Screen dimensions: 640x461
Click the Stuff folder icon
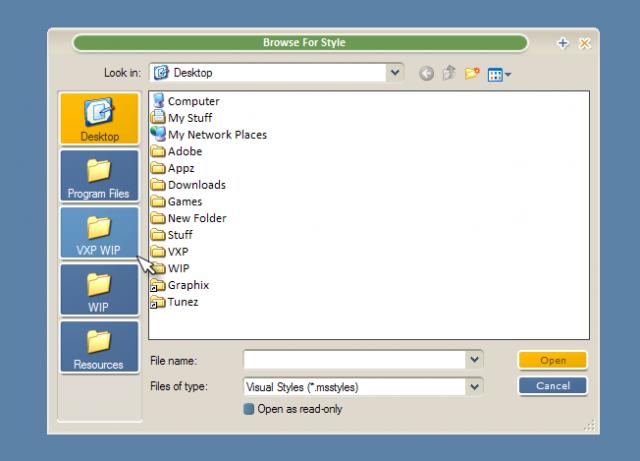(x=158, y=235)
